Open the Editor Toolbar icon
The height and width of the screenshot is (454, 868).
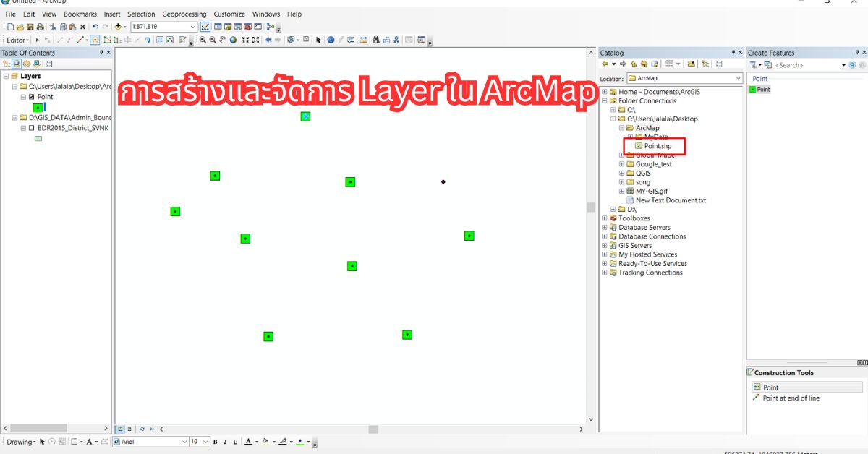coord(205,27)
